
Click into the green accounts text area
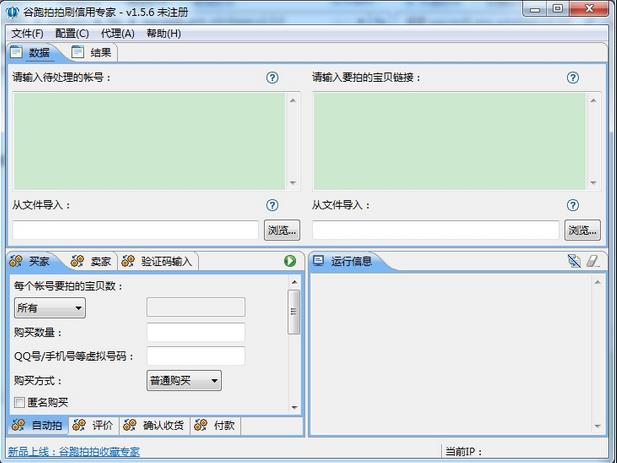(x=150, y=142)
